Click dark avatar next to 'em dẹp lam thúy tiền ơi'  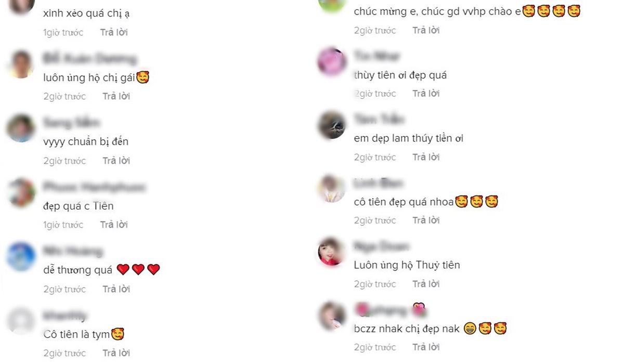(332, 125)
